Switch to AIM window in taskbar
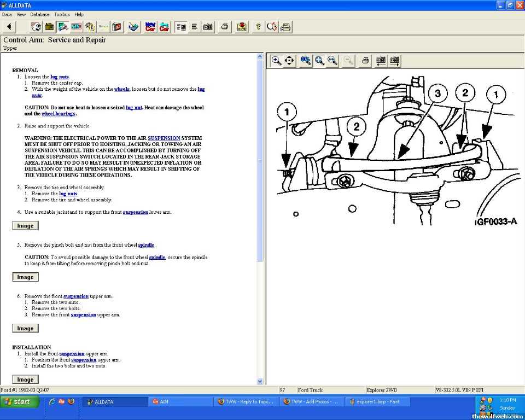Screen dimensions: 525x420 click(180, 401)
